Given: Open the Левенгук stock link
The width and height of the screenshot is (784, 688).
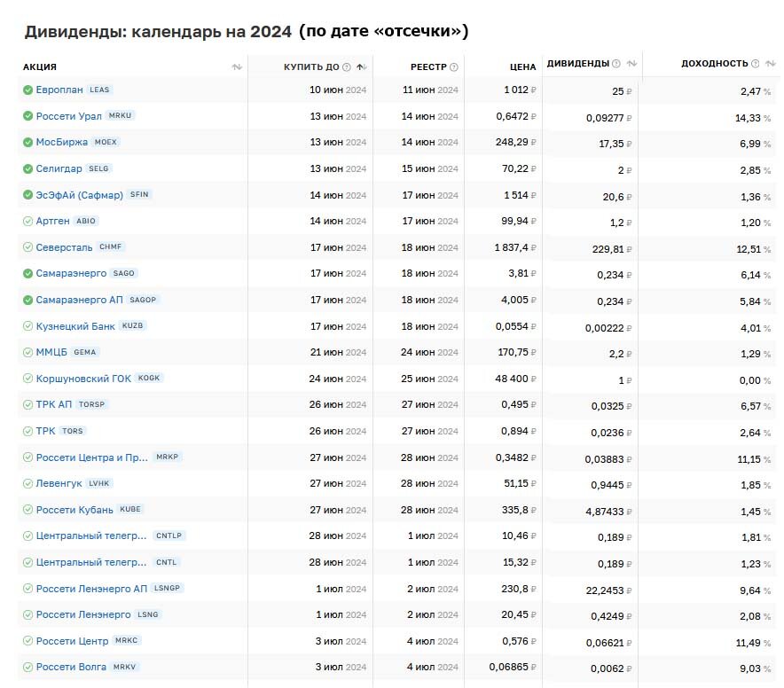Looking at the screenshot, I should coord(59,483).
